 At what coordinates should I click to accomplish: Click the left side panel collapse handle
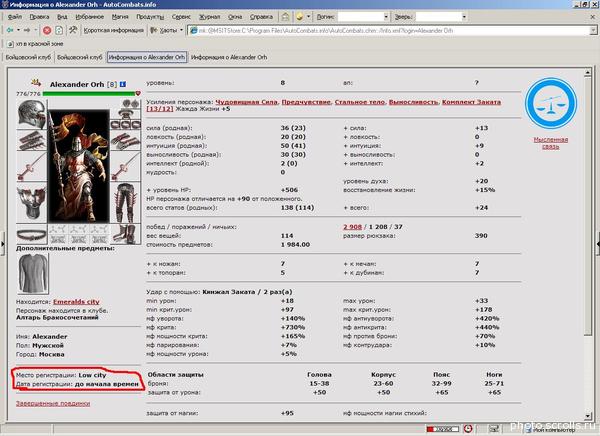point(2,243)
